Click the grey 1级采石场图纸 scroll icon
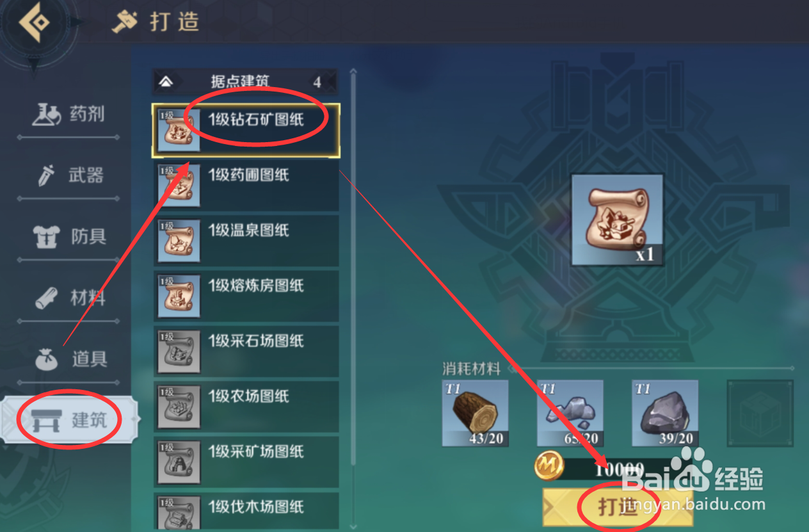The height and width of the screenshot is (532, 809). pos(179,352)
